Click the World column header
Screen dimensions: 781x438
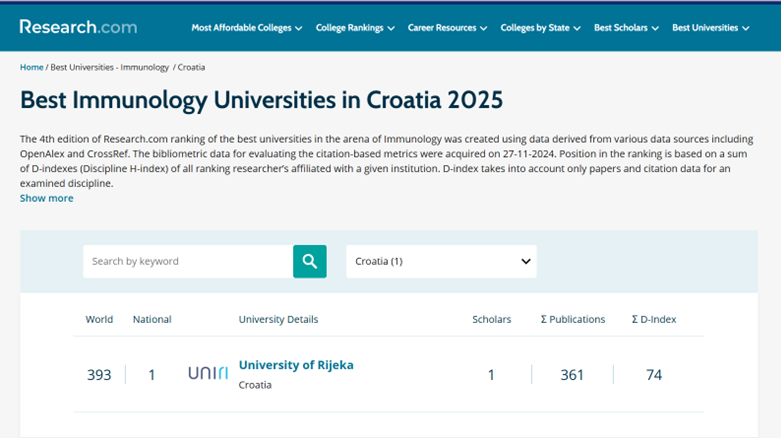tap(99, 319)
